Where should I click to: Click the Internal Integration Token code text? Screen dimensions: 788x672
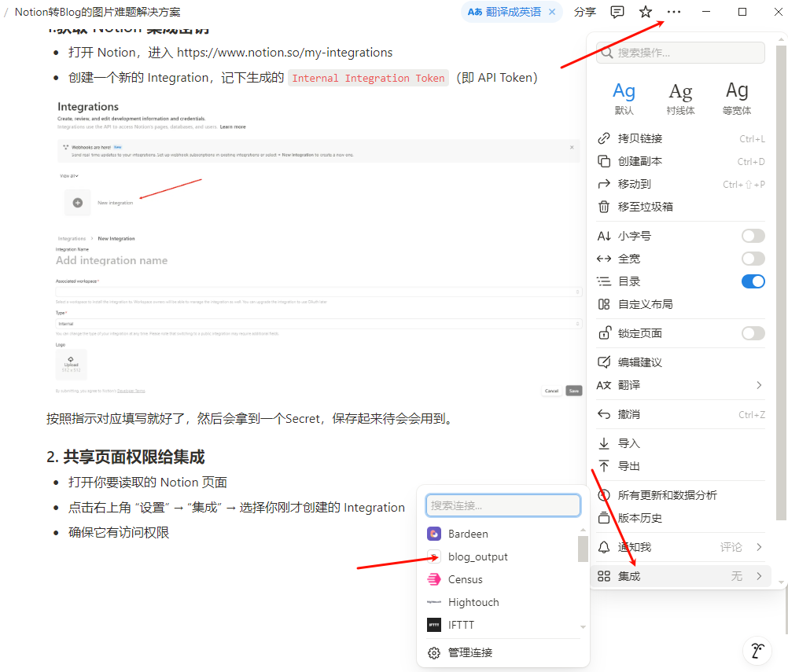(x=368, y=79)
